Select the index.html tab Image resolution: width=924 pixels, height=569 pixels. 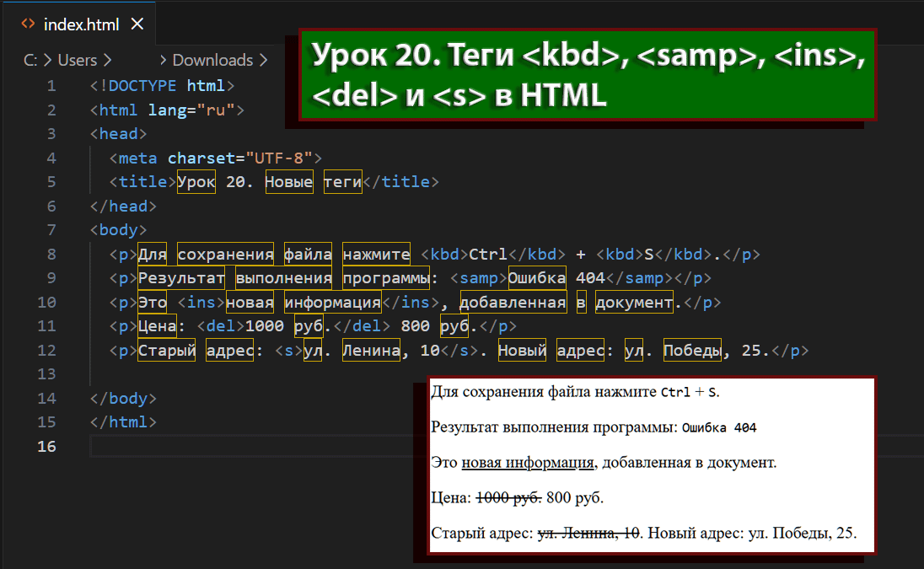83,24
